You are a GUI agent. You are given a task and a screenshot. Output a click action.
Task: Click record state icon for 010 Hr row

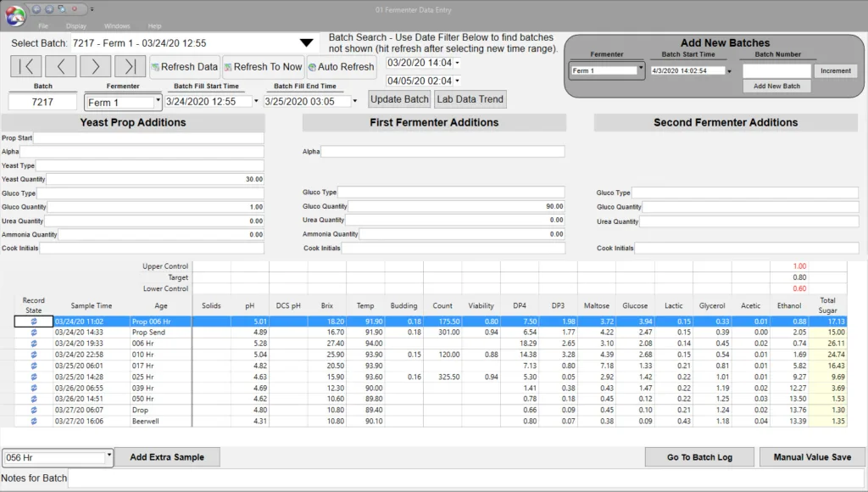[34, 355]
